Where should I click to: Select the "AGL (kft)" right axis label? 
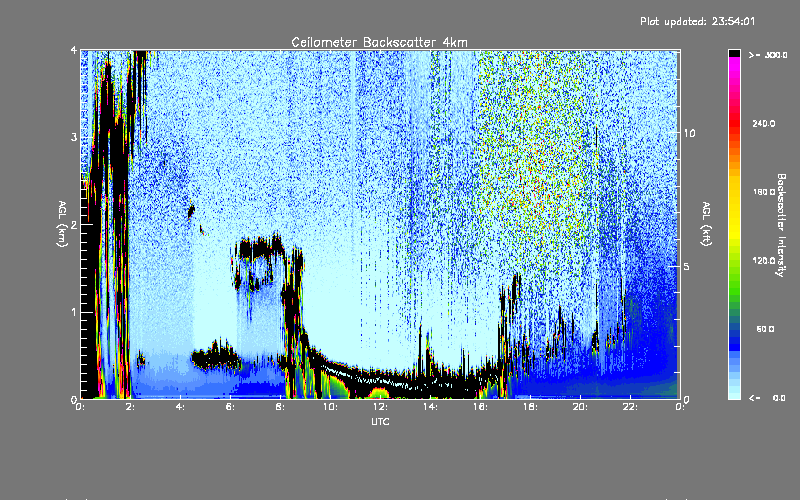(x=707, y=224)
